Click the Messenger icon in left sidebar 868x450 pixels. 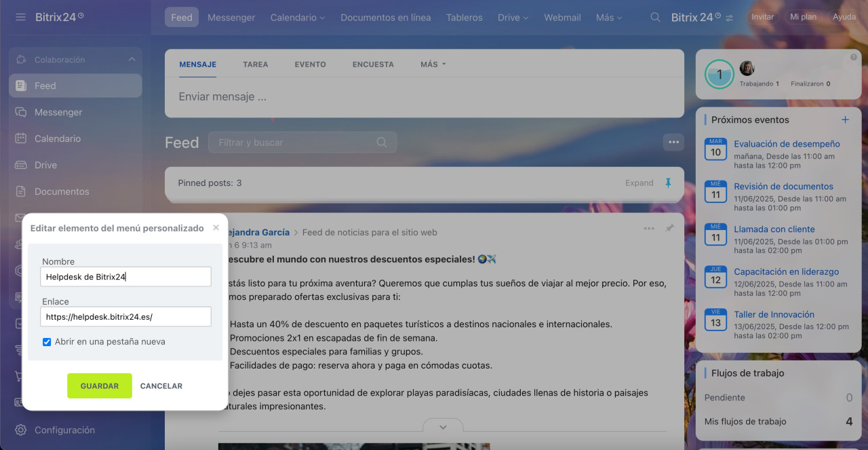tap(21, 112)
